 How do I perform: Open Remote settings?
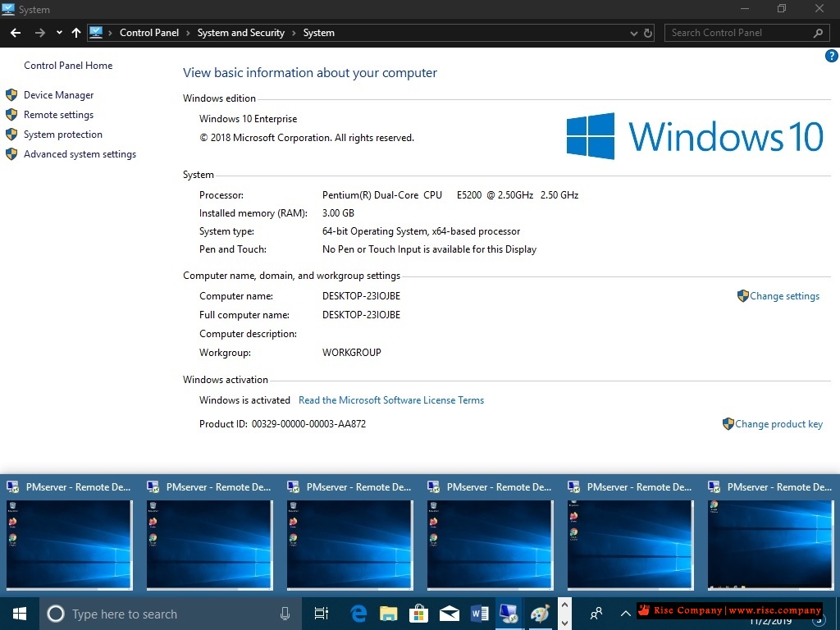pos(58,115)
